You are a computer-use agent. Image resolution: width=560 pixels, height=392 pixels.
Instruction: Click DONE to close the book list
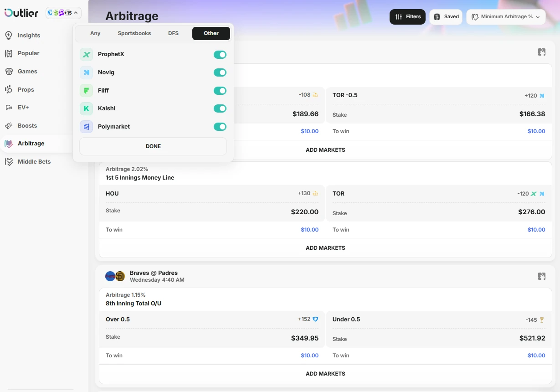point(153,146)
